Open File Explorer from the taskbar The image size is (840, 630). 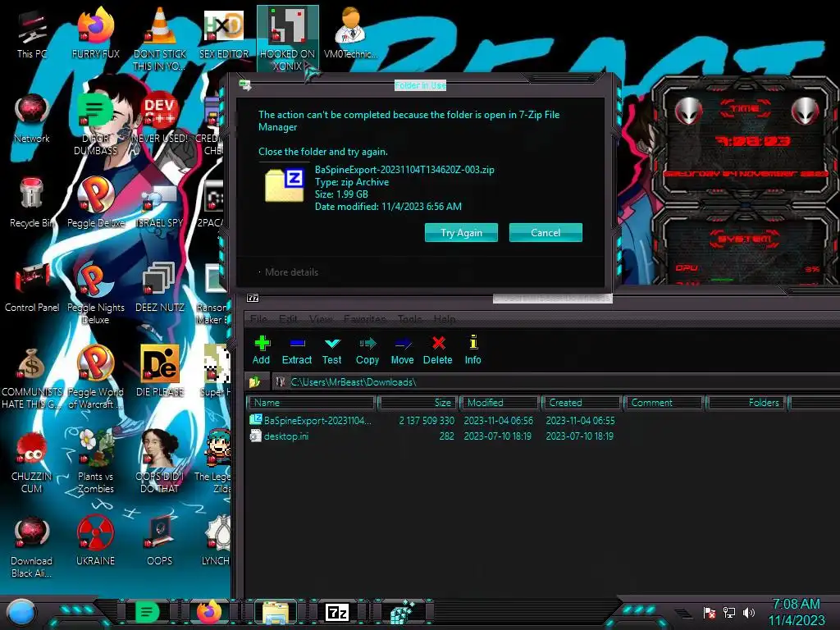pos(276,612)
